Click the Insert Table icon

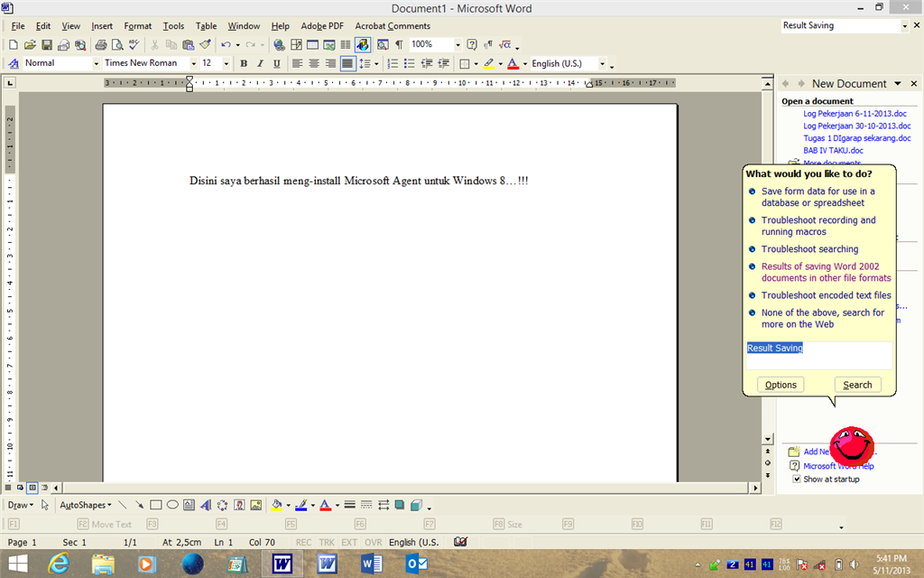point(312,45)
